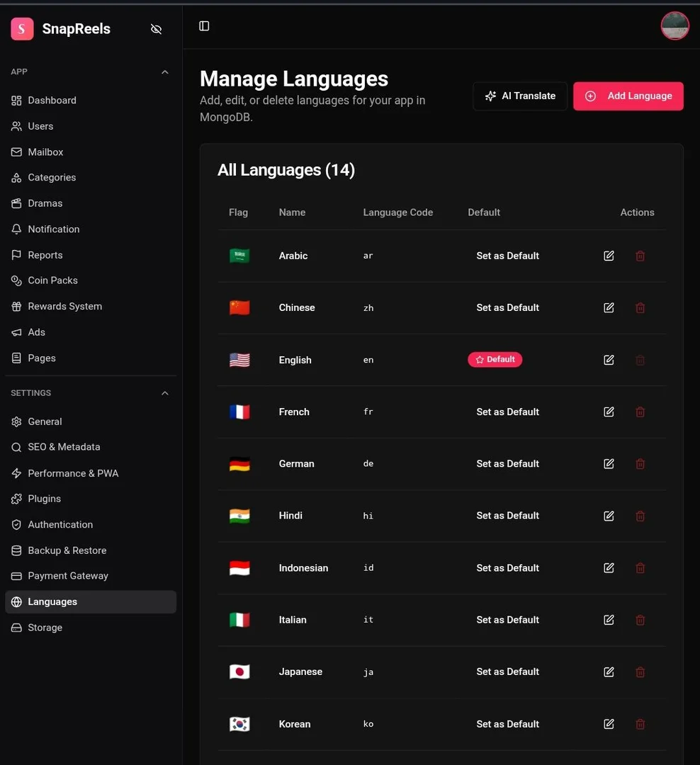Click the Add Language button
This screenshot has width=700, height=765.
(x=628, y=96)
